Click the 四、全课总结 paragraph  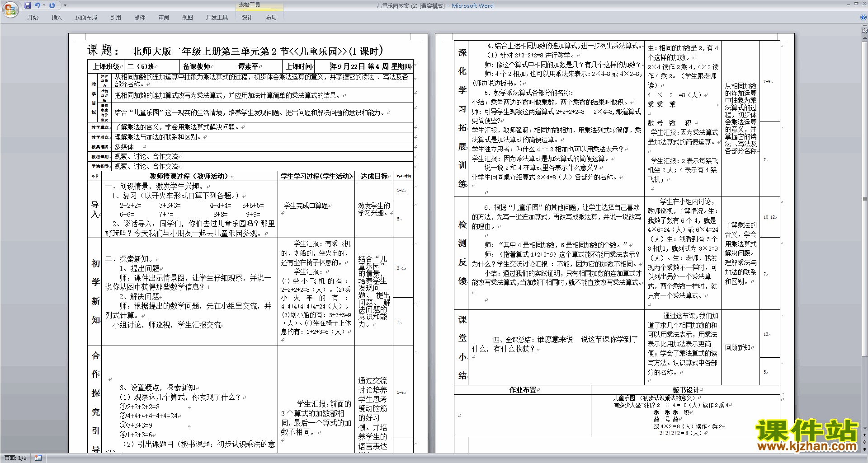(555, 344)
